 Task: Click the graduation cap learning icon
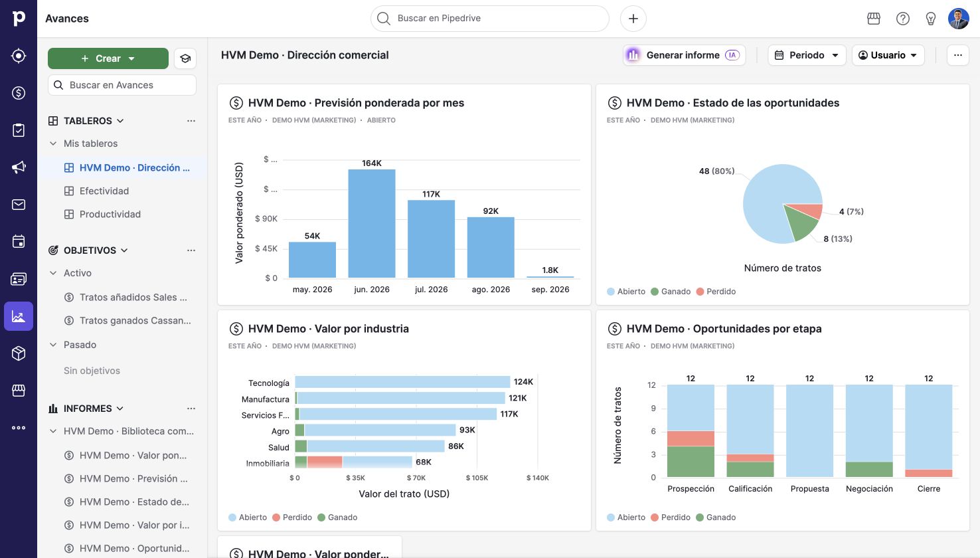[x=185, y=58]
